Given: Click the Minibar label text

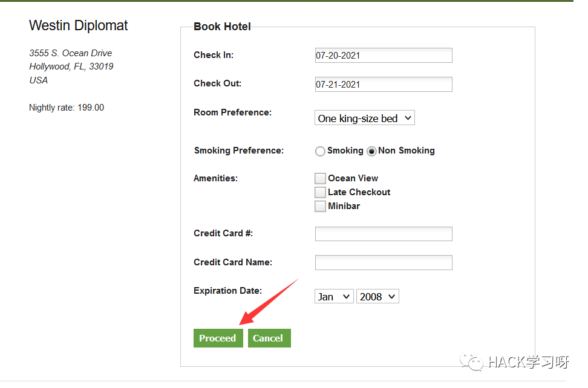Looking at the screenshot, I should coord(344,206).
